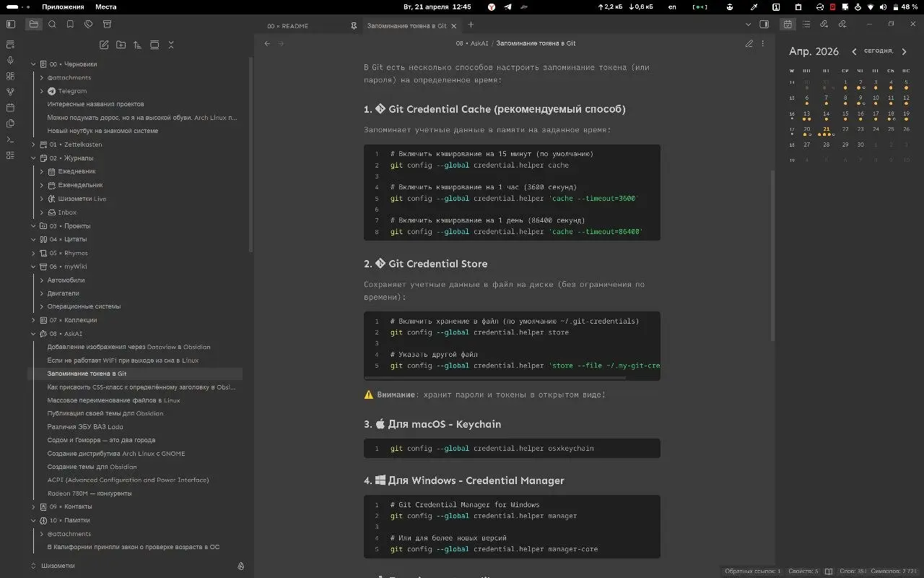Open the file explorer tab icon
Screen dimensions: 924x578
33,24
